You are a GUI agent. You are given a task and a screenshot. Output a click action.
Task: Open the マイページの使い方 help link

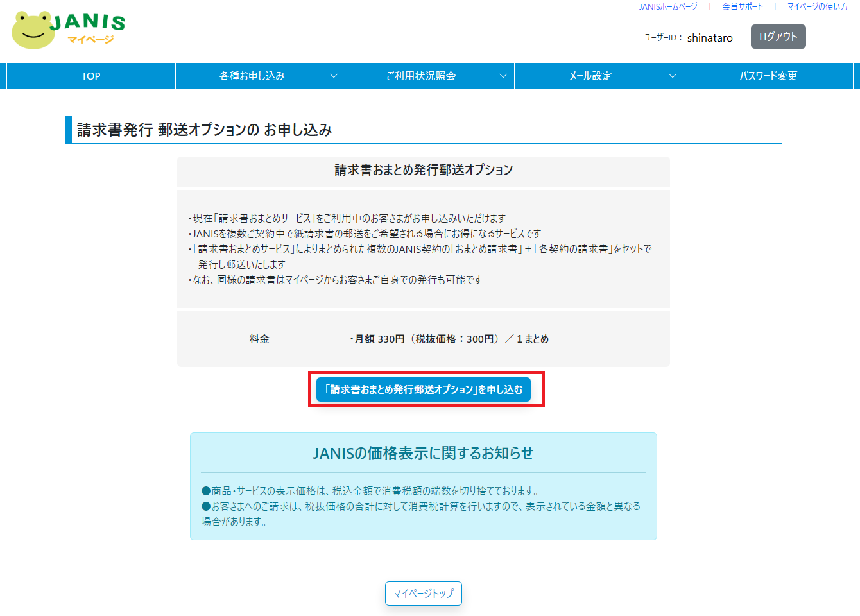pyautogui.click(x=817, y=6)
